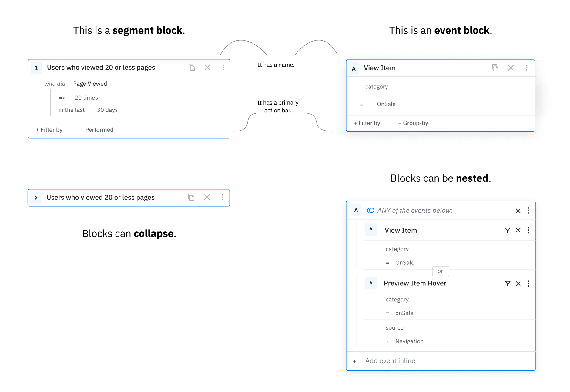Open the kebab menu on ANY events header
Image resolution: width=570 pixels, height=392 pixels.
point(528,210)
